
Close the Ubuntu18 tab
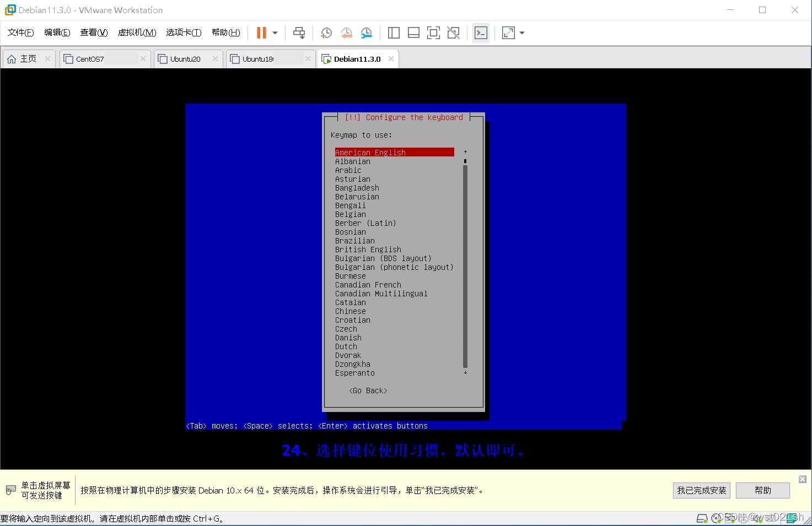[x=308, y=59]
